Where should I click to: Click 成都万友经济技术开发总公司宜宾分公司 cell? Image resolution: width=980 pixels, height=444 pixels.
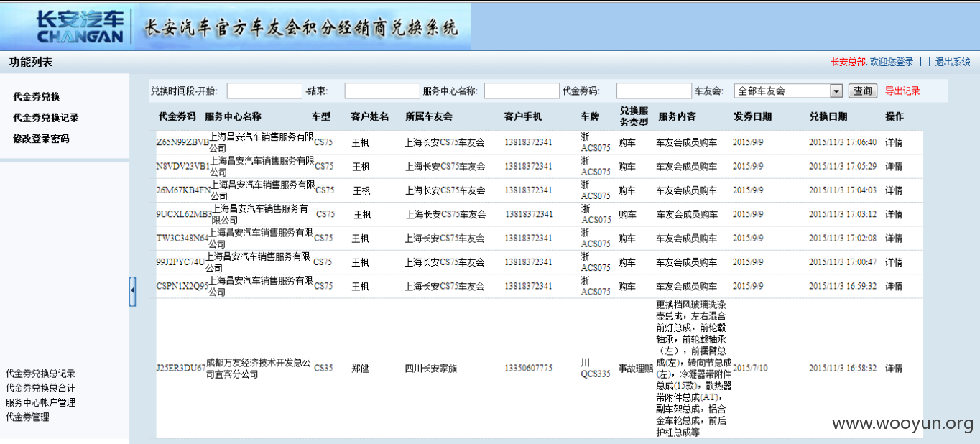(259, 368)
